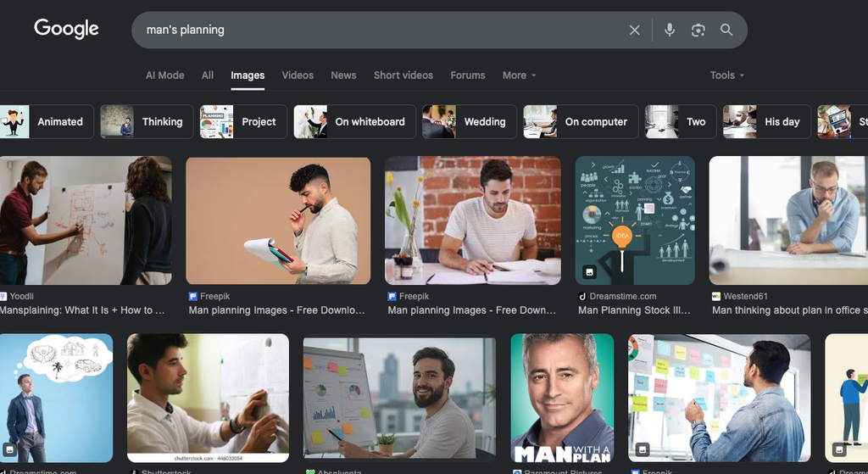Click Freepik favicon under notebook image
The image size is (868, 474).
[192, 296]
